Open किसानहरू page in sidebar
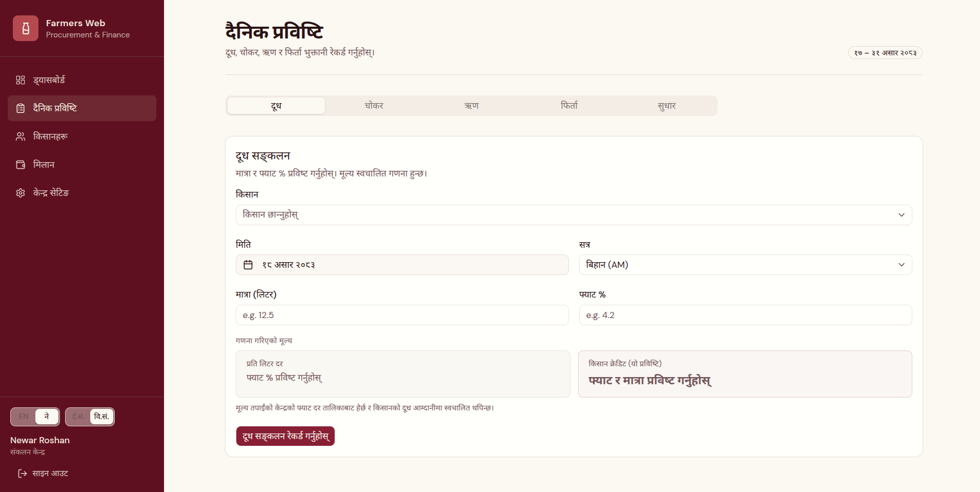The width and height of the screenshot is (980, 492). 82,136
